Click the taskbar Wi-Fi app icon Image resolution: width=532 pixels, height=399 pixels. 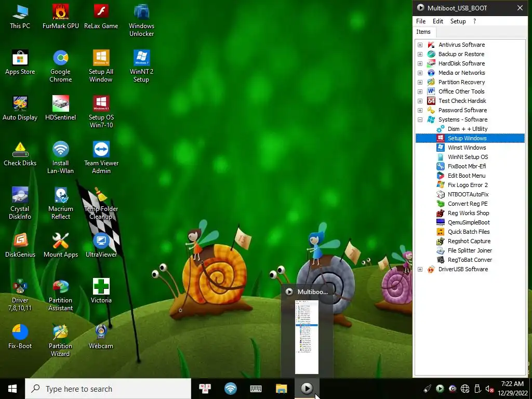(x=230, y=389)
